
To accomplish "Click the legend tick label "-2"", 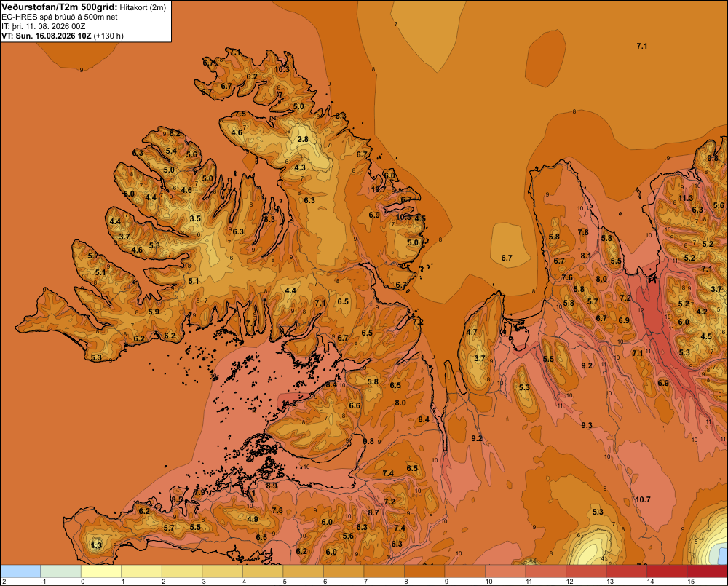I will pos(3,582).
